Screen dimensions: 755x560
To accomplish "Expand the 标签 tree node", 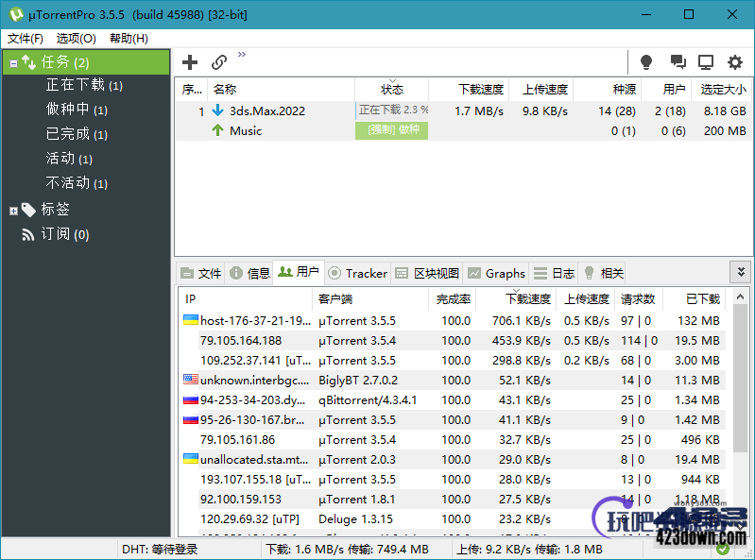I will pyautogui.click(x=14, y=211).
